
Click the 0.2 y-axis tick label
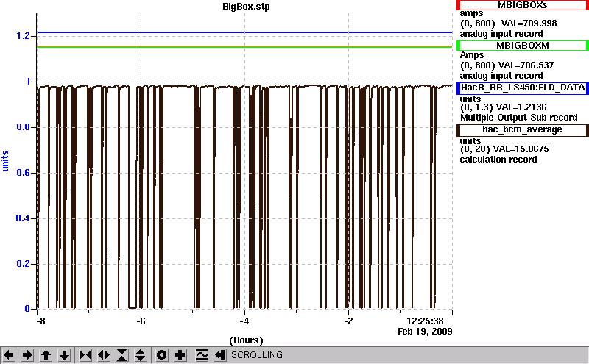point(23,264)
